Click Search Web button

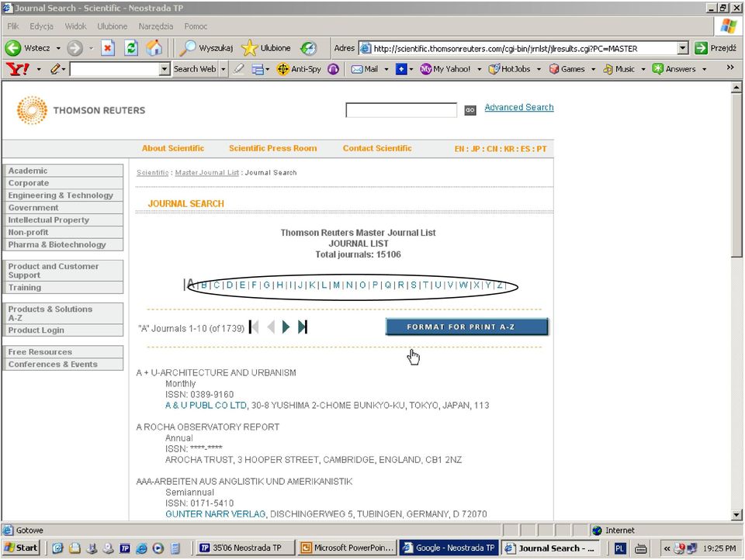(x=194, y=69)
